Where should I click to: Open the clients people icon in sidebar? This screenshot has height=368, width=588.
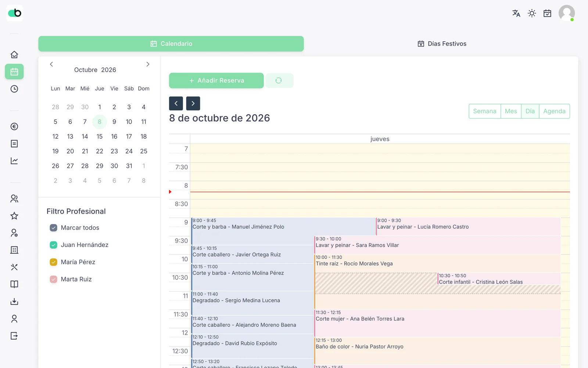click(14, 199)
